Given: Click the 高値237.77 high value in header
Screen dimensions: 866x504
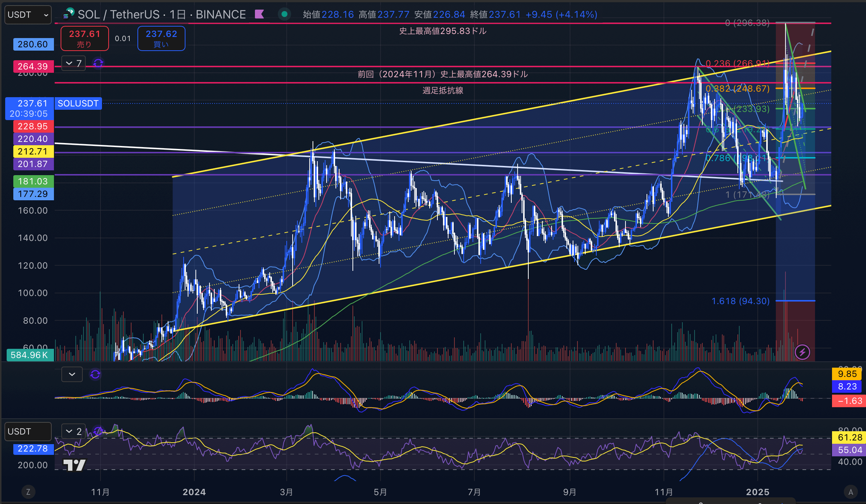Looking at the screenshot, I should pyautogui.click(x=384, y=14).
